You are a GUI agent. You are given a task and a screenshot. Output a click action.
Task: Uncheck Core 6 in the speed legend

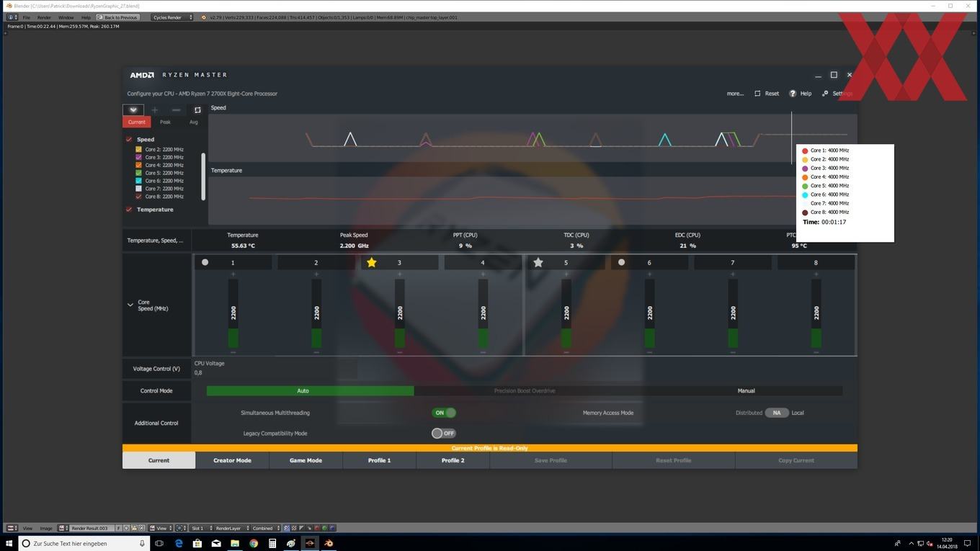pyautogui.click(x=139, y=181)
